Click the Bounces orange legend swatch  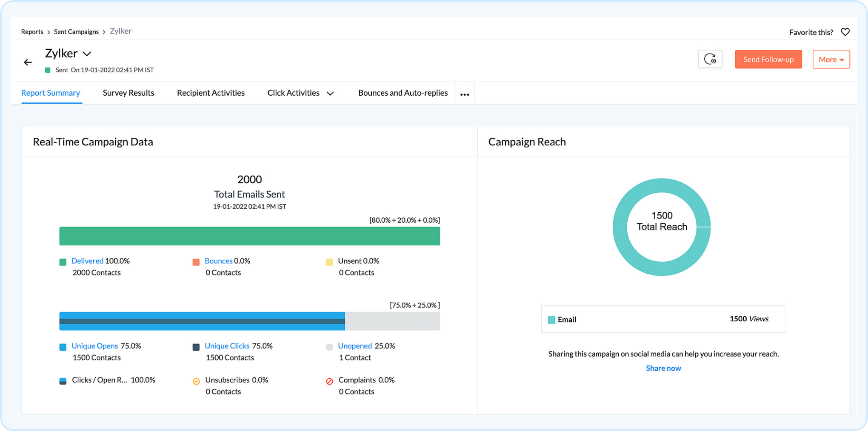click(196, 262)
